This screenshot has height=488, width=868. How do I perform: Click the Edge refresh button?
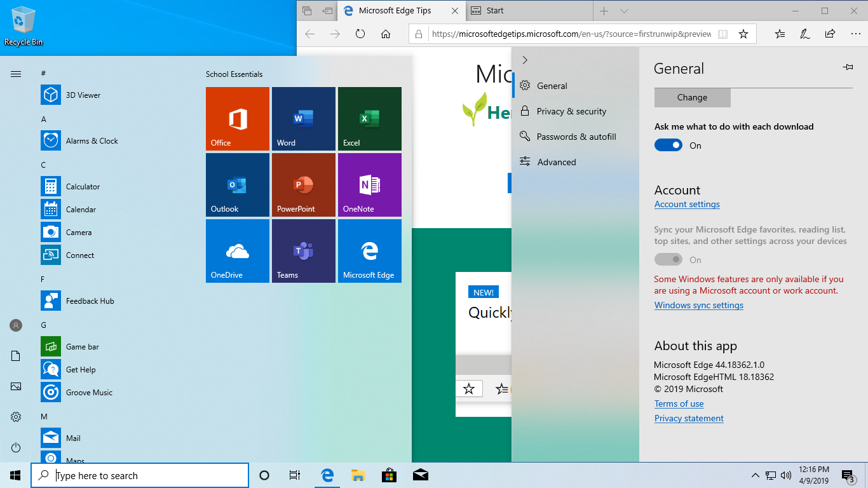tap(360, 34)
